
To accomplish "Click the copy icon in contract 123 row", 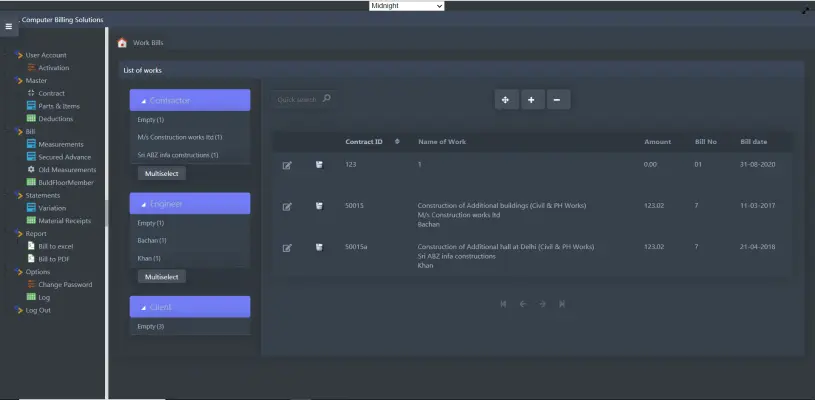I will (x=319, y=164).
